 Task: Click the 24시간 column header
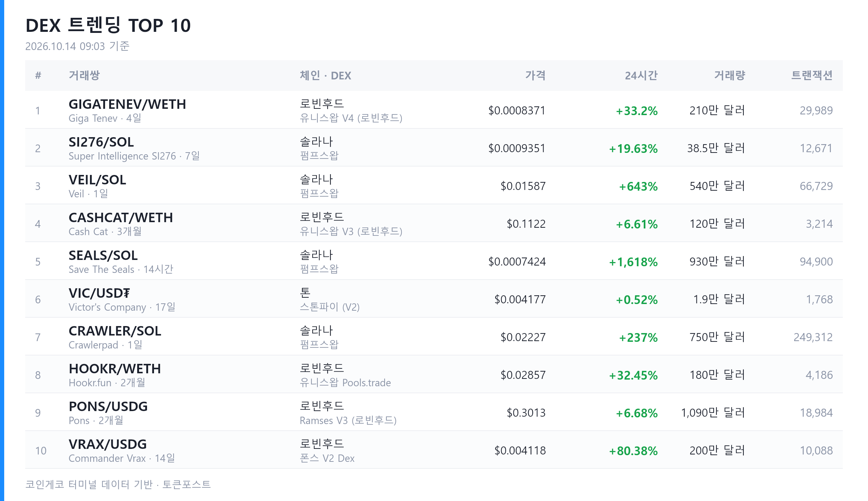pos(641,75)
